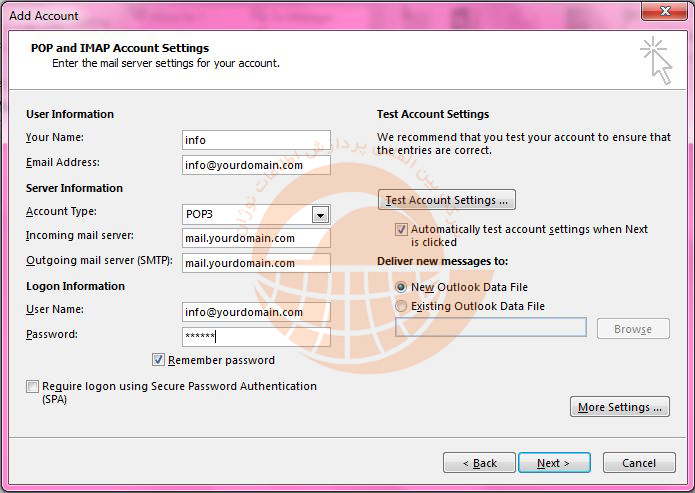Click the Browse button for data file
The width and height of the screenshot is (695, 493).
pyautogui.click(x=632, y=328)
